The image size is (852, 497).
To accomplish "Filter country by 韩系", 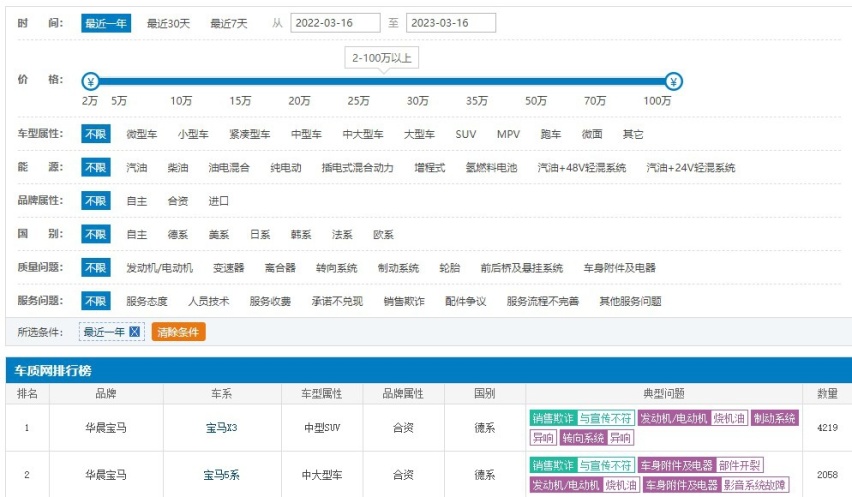I will click(x=301, y=235).
